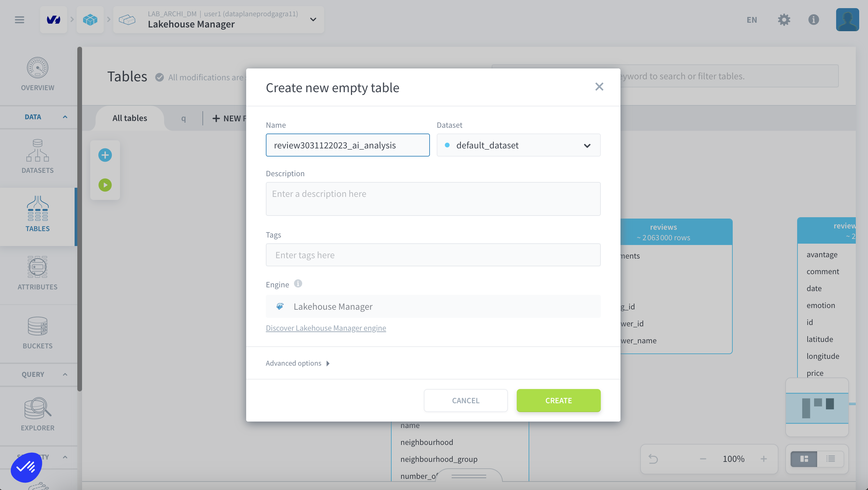This screenshot has height=490, width=868.
Task: Open Buckets storage icon
Action: [38, 326]
